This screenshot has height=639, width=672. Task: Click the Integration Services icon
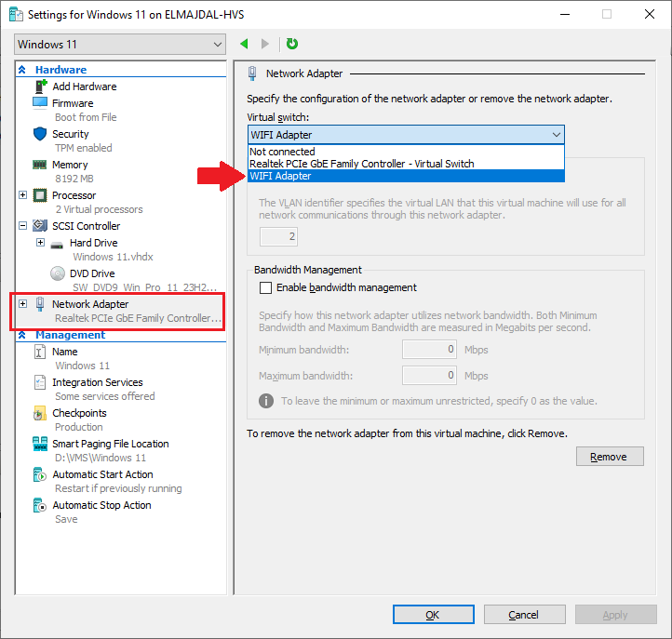pyautogui.click(x=40, y=382)
